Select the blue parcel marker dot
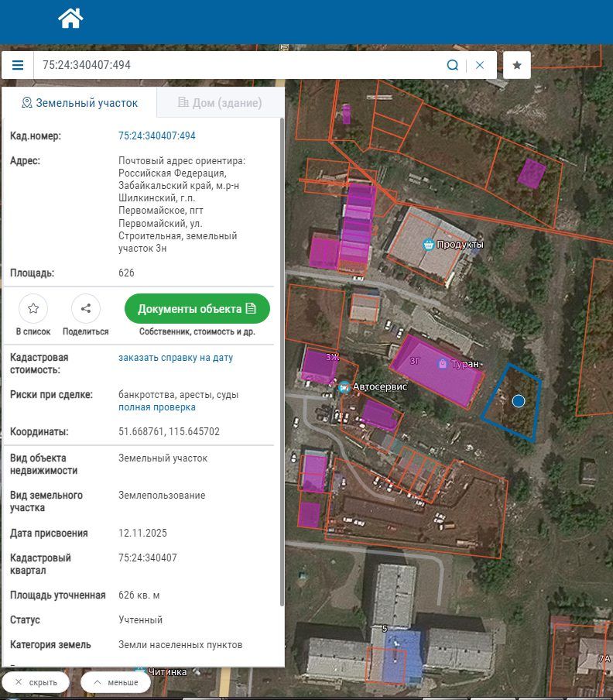This screenshot has width=613, height=700. click(518, 401)
